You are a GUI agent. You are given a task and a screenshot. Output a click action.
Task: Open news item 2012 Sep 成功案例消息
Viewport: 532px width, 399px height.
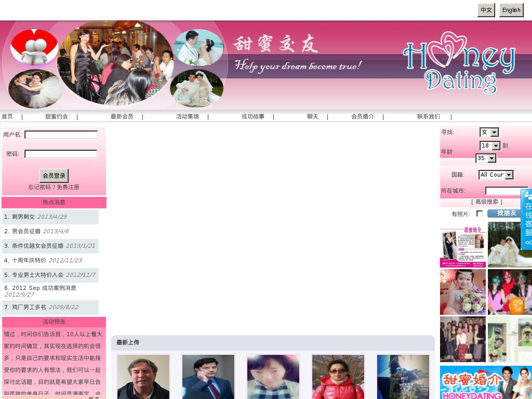44,288
